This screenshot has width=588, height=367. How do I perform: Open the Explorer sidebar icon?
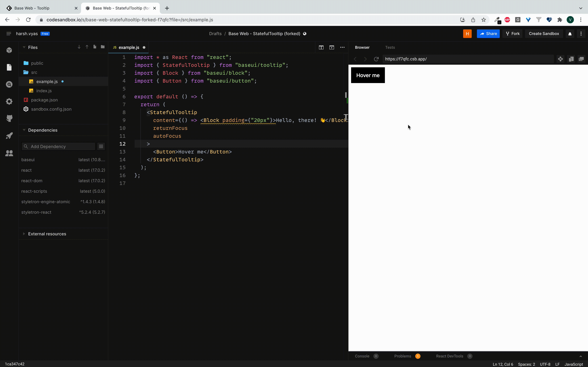[x=9, y=67]
